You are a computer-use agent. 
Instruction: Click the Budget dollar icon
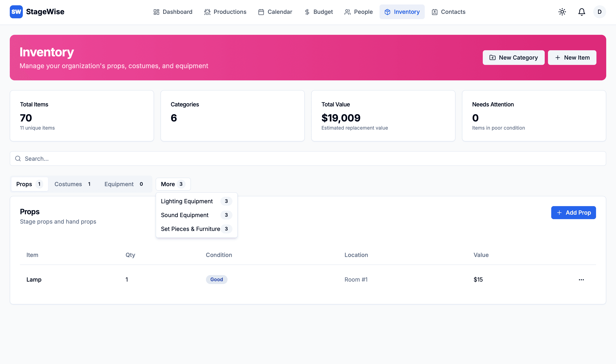(x=307, y=12)
